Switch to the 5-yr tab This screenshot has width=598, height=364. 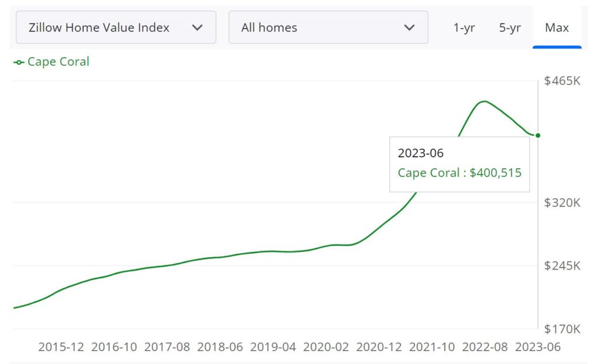pyautogui.click(x=509, y=27)
